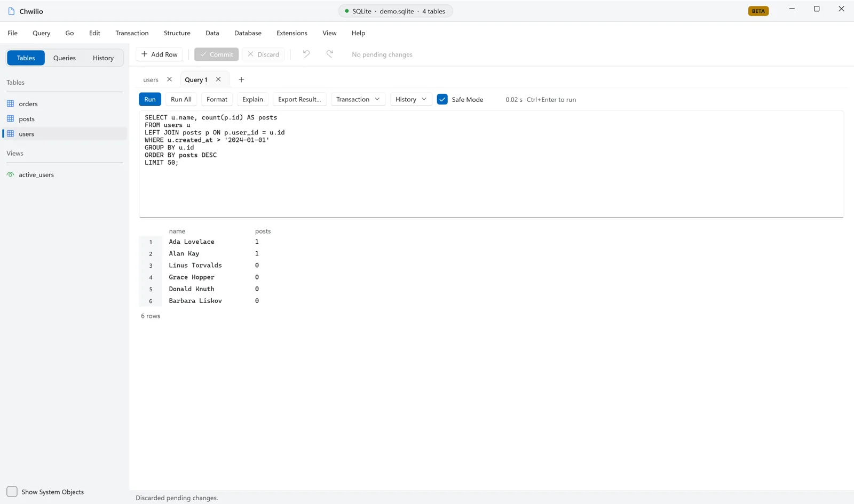Select the users table in sidebar

pyautogui.click(x=65, y=133)
